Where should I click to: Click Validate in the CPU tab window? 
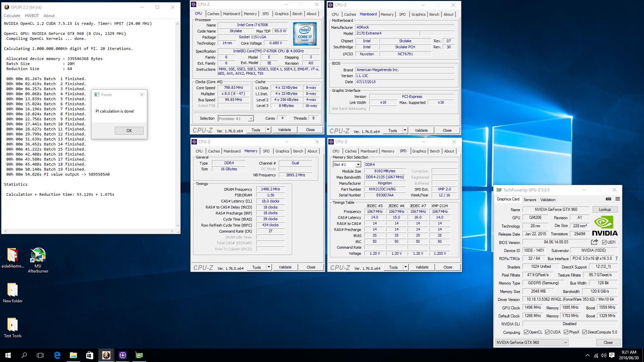coord(284,130)
